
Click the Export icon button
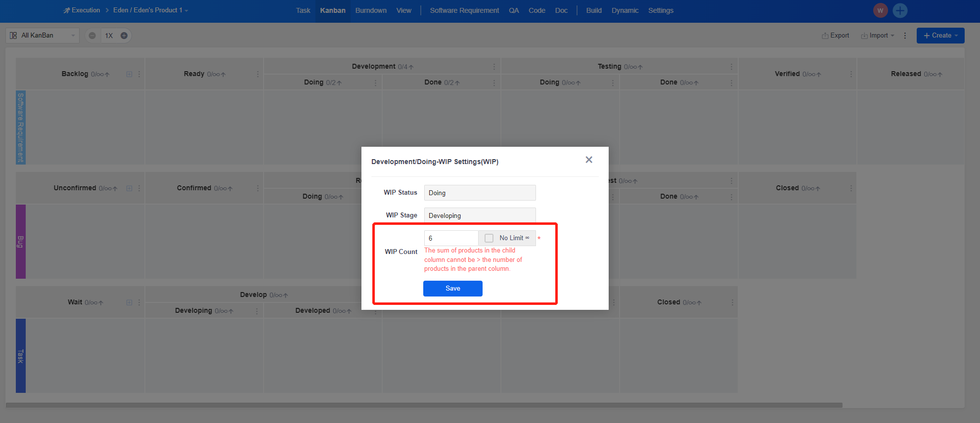pos(835,36)
